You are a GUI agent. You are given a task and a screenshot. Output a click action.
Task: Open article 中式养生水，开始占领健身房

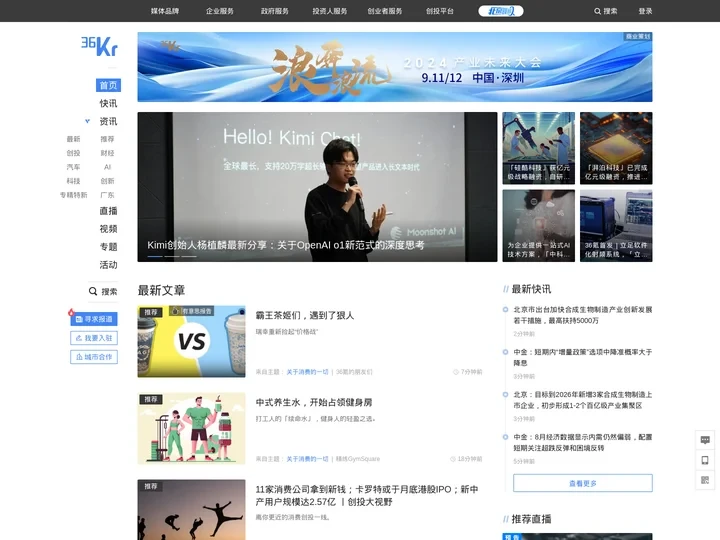pos(314,402)
